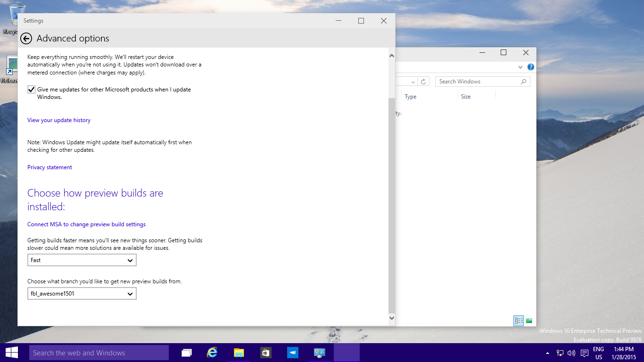Launch Internet Explorer from the taskbar
The width and height of the screenshot is (644, 362).
pyautogui.click(x=213, y=353)
